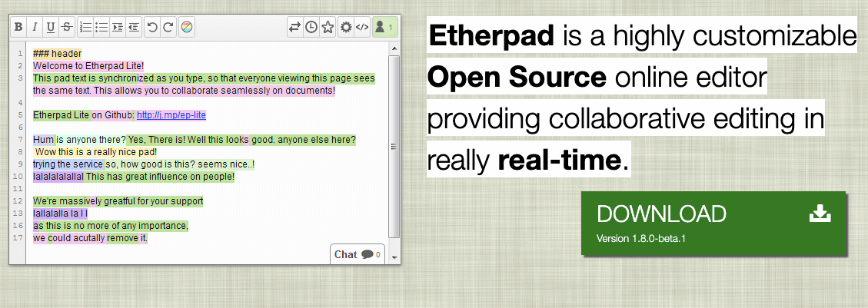
Task: Click 'we could acutally remove it.' text
Action: 90,238
